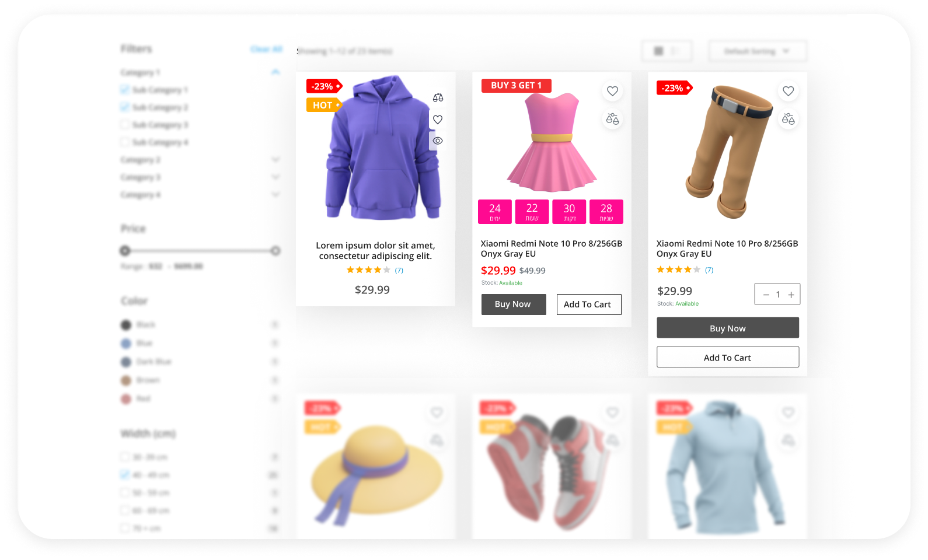The image size is (928, 560).
Task: Collapse the Category 1 filter section
Action: coord(275,72)
